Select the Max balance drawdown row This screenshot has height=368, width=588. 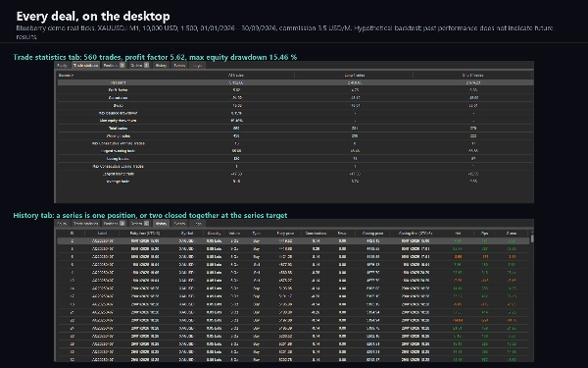point(295,113)
